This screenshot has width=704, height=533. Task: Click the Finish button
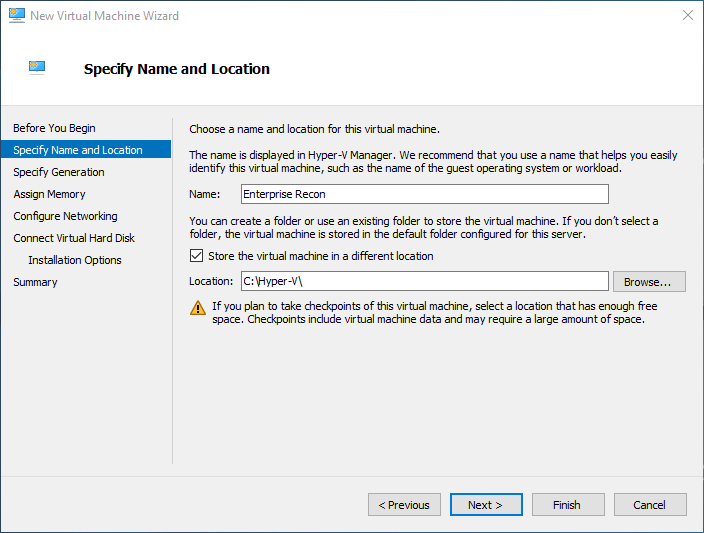pyautogui.click(x=568, y=505)
